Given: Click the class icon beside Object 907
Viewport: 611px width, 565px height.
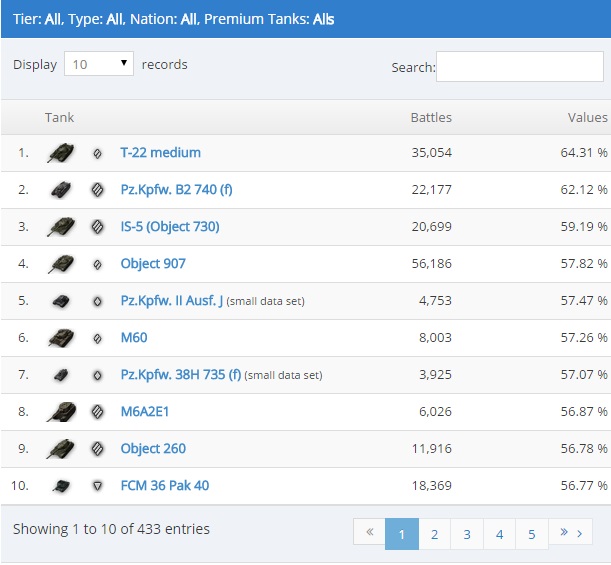Looking at the screenshot, I should pyautogui.click(x=97, y=265).
